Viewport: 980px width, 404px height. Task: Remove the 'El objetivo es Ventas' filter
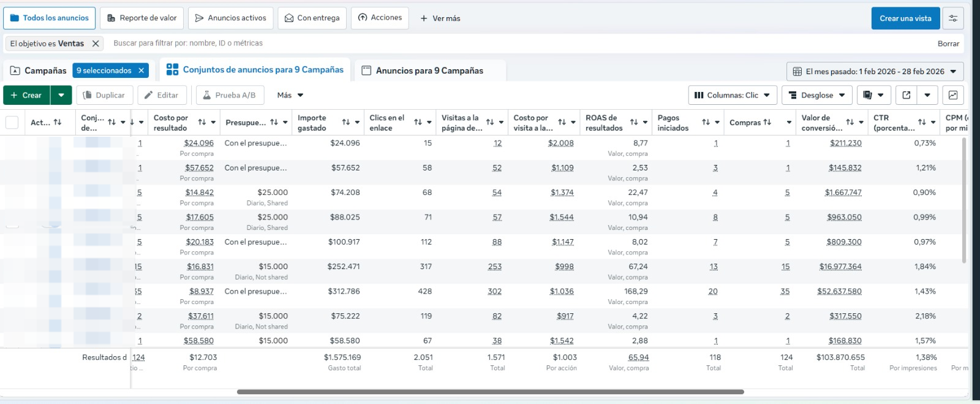click(96, 44)
